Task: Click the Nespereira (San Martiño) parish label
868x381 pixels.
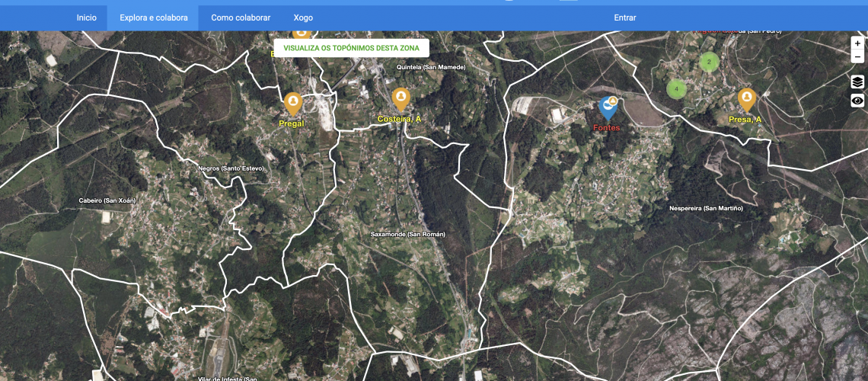Action: [x=706, y=208]
